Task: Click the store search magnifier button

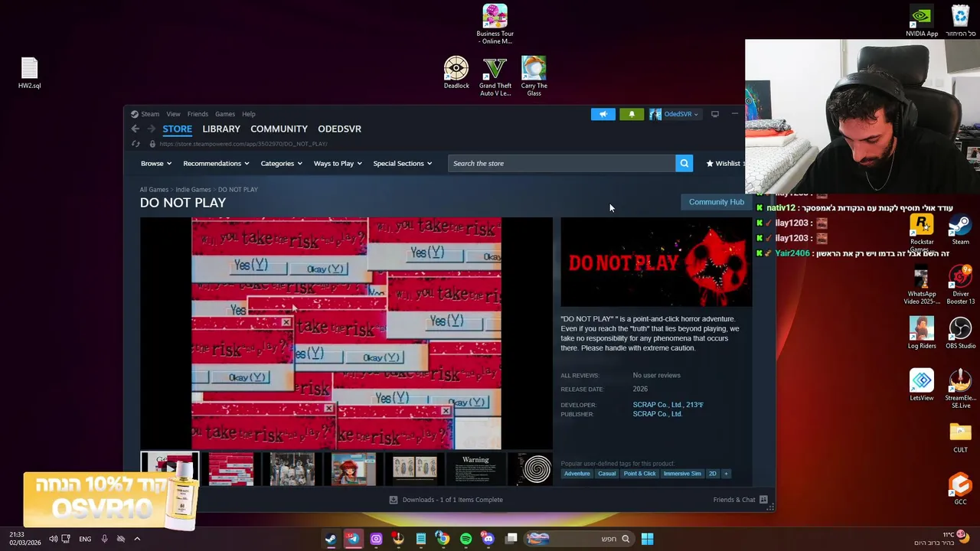Action: point(684,163)
